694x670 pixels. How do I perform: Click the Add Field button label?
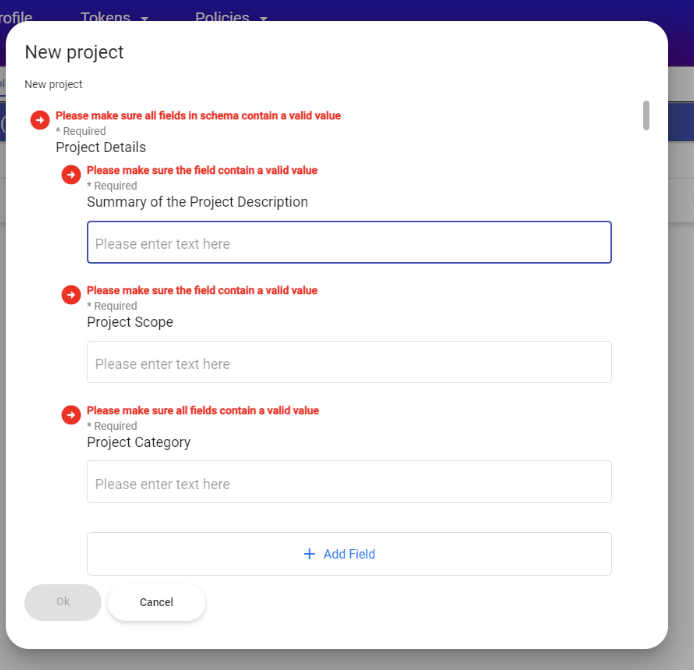[x=349, y=554]
